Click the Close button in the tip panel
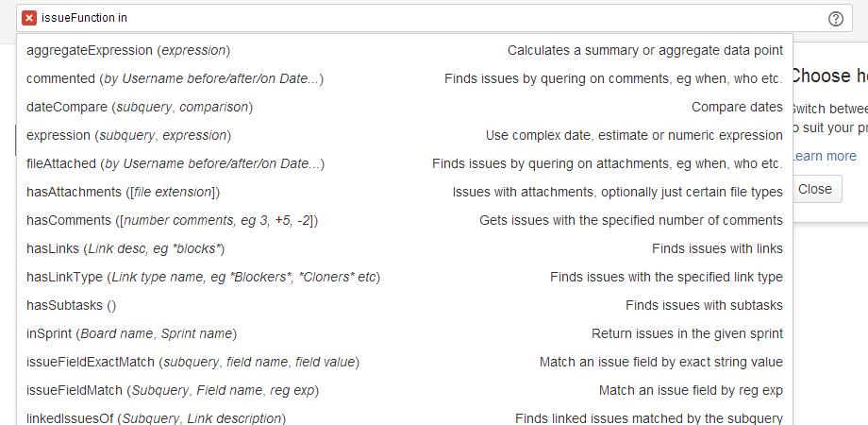The width and height of the screenshot is (868, 425). (x=815, y=189)
